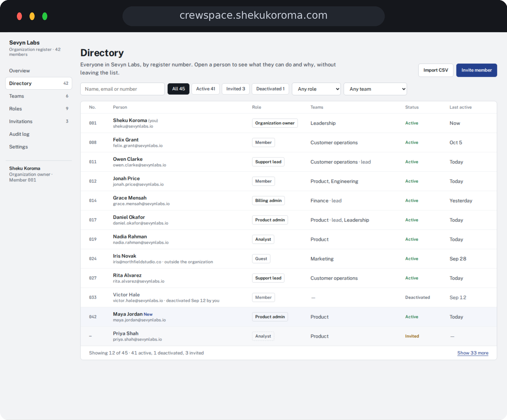Open Grace Mensah's entry

[x=289, y=201]
